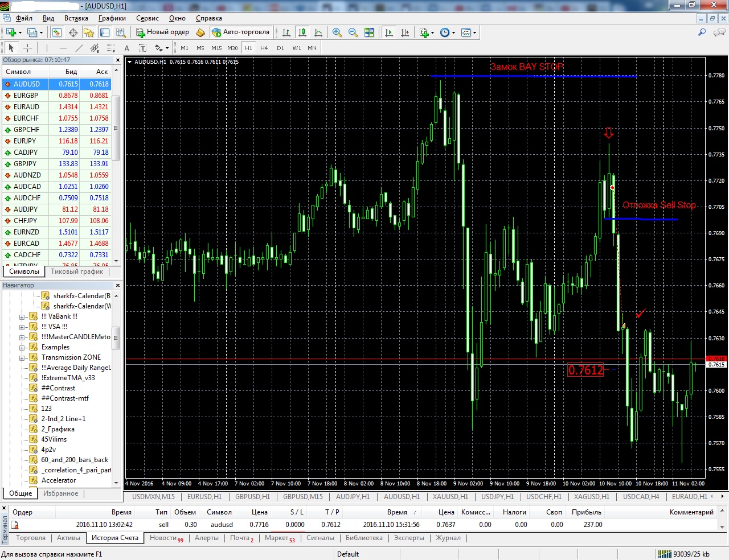Viewport: 729px width, 560px height.
Task: Click the Navigator vertical scrollbar thumb
Action: point(116,337)
